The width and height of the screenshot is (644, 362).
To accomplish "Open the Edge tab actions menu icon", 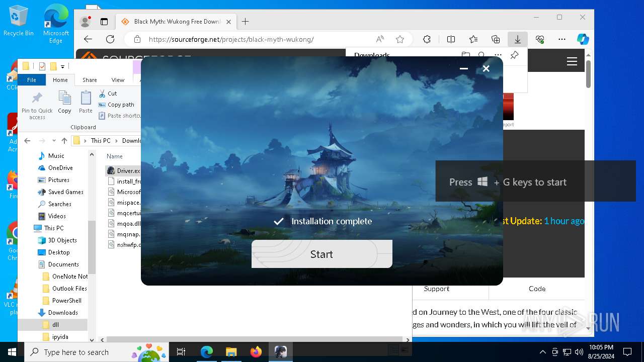I will point(104,22).
